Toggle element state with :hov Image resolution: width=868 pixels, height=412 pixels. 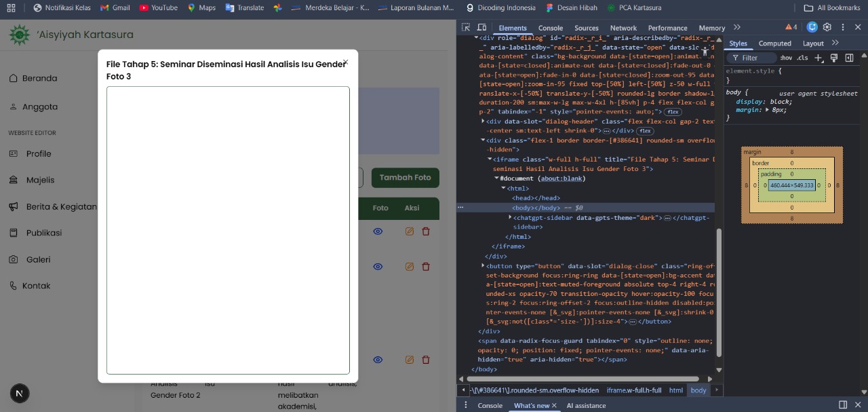786,58
